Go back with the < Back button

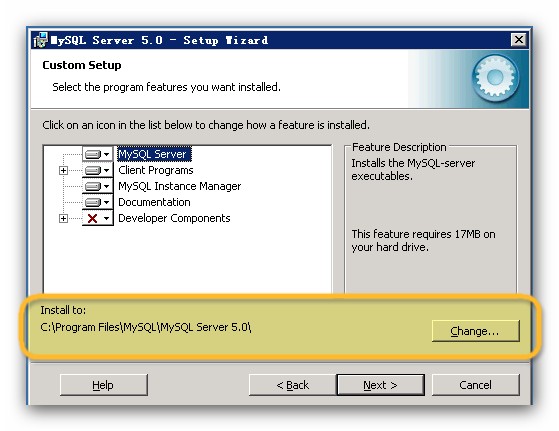click(x=293, y=385)
